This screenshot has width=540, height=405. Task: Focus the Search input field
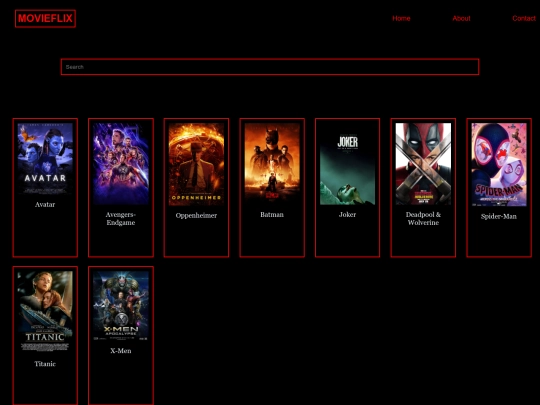pos(270,67)
